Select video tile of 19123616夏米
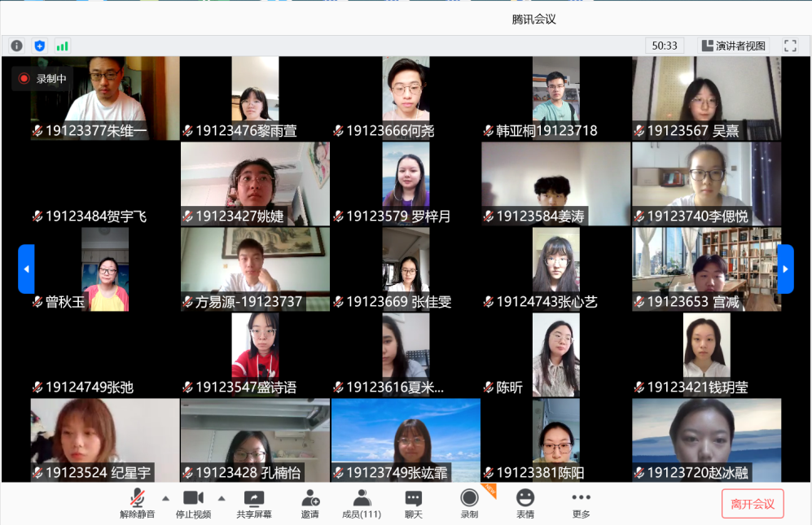 pos(406,355)
